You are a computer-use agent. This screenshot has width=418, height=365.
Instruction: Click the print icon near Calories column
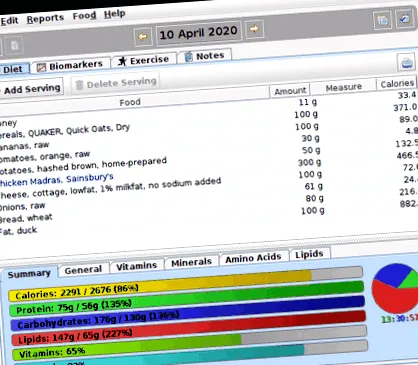[407, 62]
